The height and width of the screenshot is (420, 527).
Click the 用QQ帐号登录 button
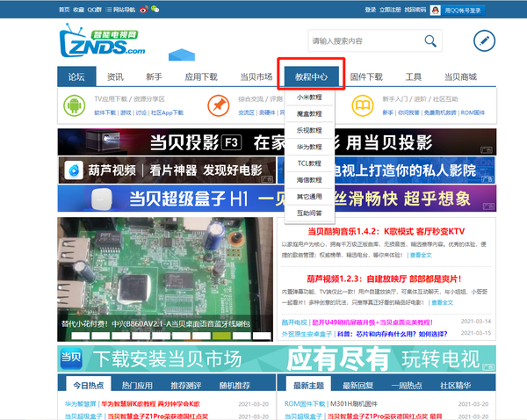[x=463, y=11]
